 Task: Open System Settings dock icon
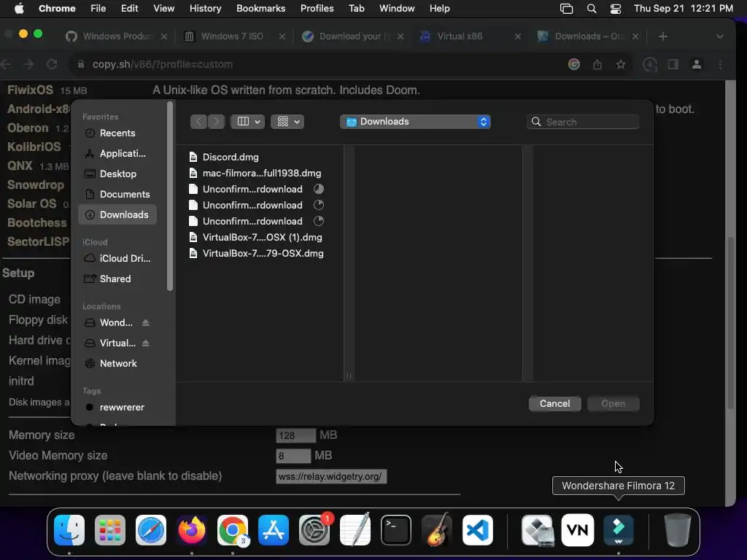314,530
